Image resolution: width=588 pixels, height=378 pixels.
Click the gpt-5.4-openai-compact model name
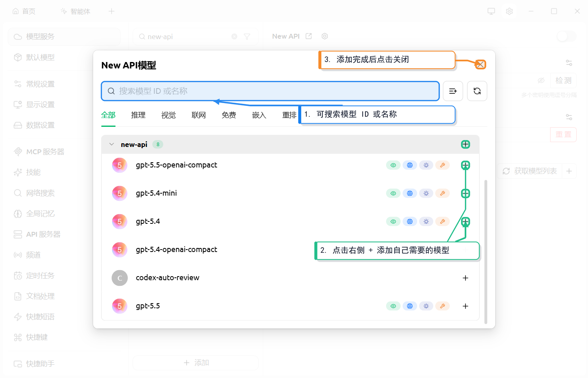pyautogui.click(x=177, y=250)
